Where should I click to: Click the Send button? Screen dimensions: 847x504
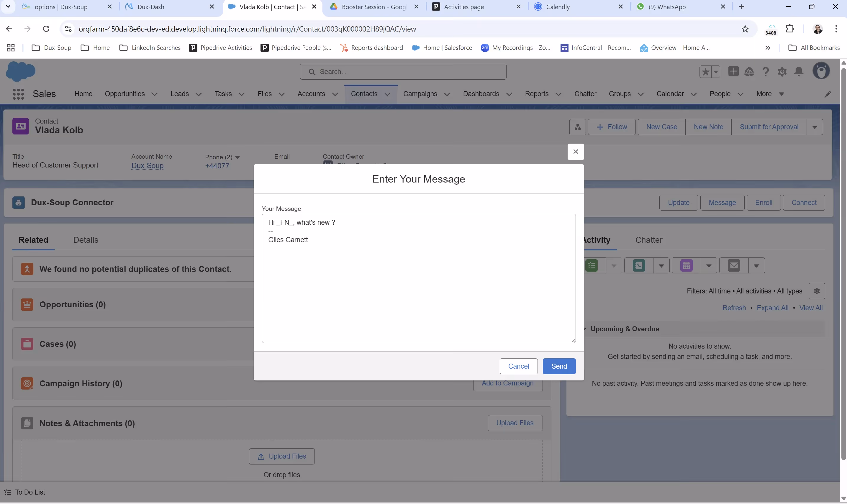click(x=559, y=366)
